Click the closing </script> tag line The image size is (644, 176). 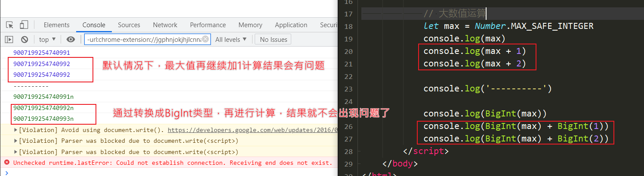click(x=426, y=151)
